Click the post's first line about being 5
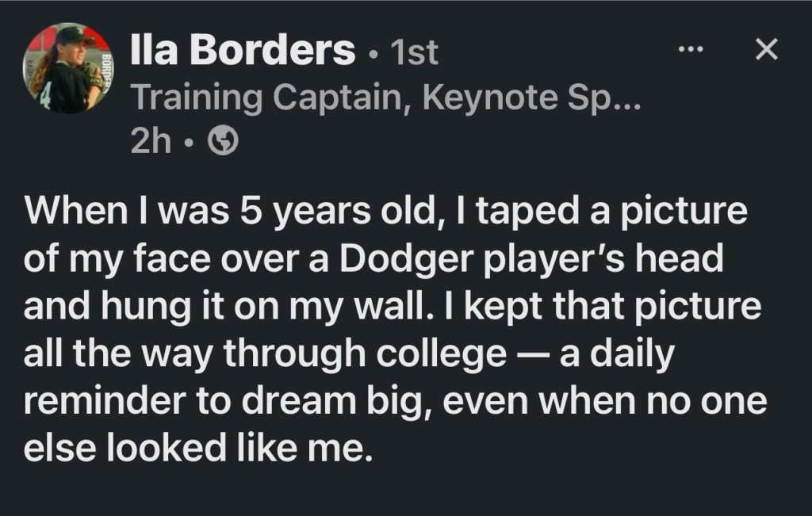 click(385, 214)
